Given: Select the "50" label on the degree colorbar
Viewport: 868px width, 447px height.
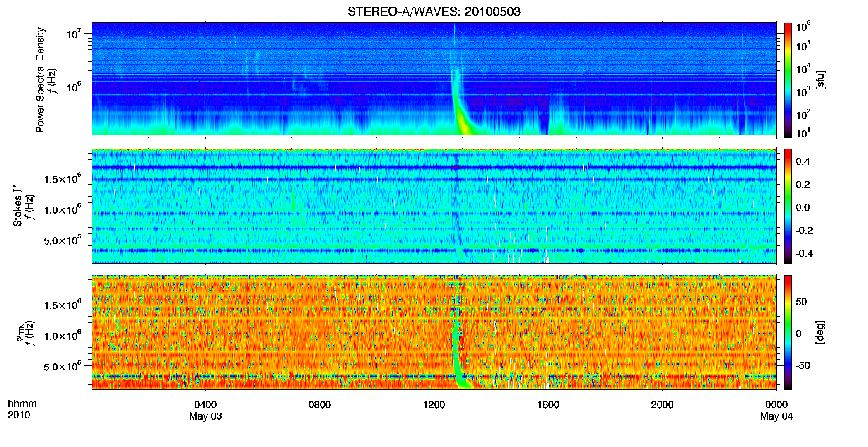Looking at the screenshot, I should (x=801, y=302).
